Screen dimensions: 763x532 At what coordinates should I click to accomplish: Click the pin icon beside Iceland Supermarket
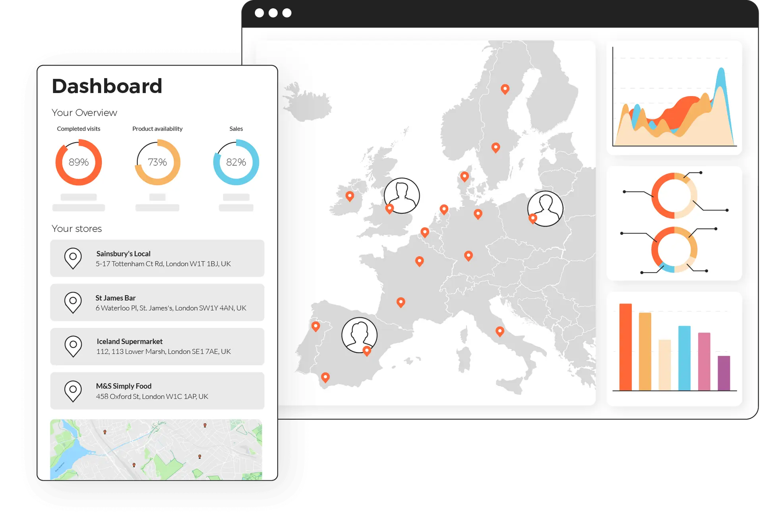click(x=73, y=346)
